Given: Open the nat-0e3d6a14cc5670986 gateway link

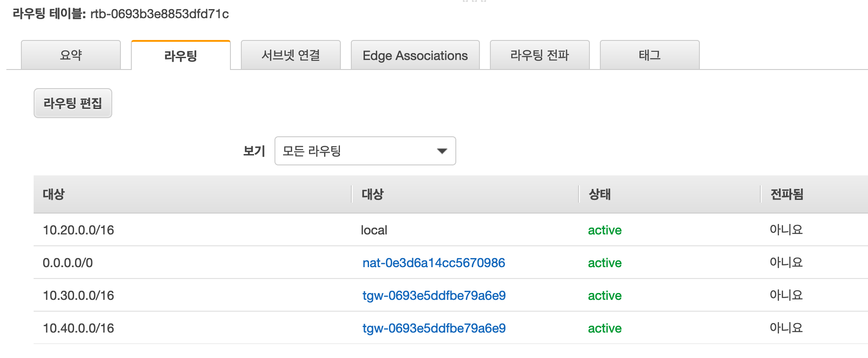Looking at the screenshot, I should (x=434, y=263).
